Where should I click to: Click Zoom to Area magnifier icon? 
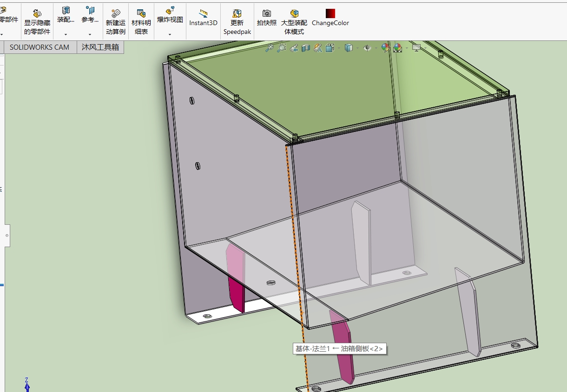click(281, 47)
